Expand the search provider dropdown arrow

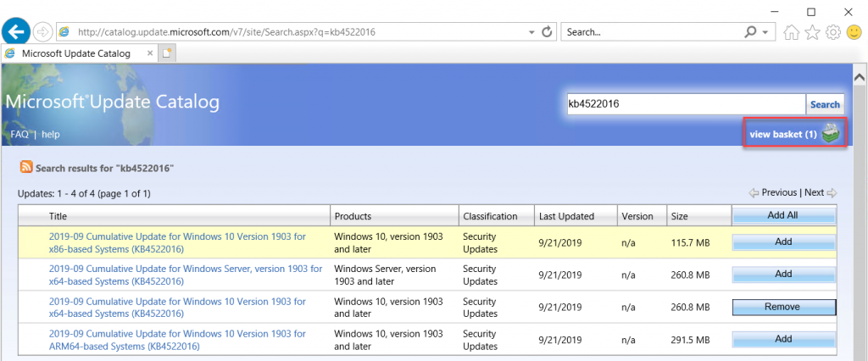point(765,32)
